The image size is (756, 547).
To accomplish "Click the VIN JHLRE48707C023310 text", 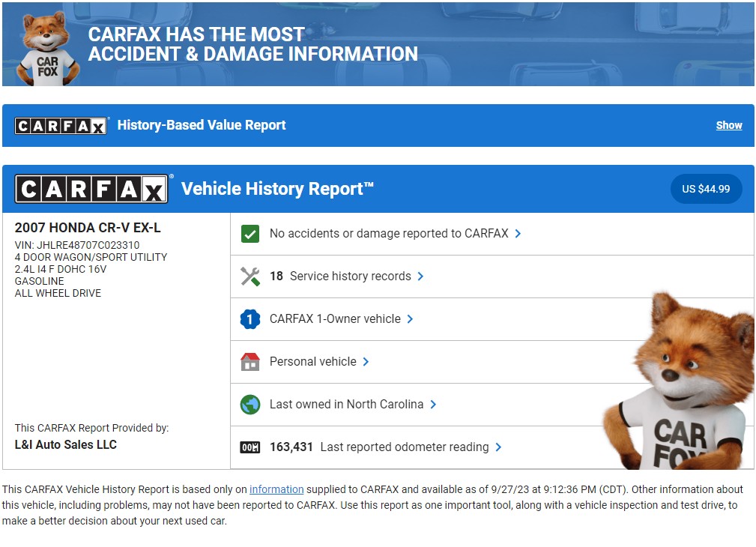I will pyautogui.click(x=77, y=246).
